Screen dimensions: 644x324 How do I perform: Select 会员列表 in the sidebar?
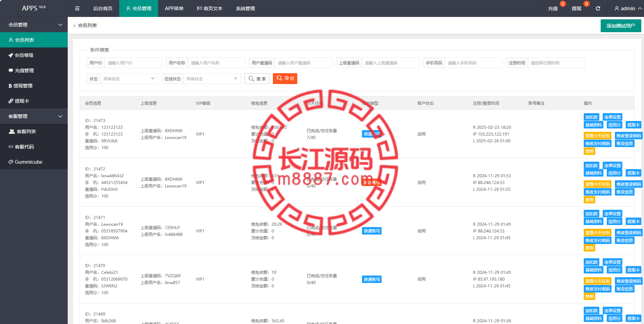coord(34,40)
